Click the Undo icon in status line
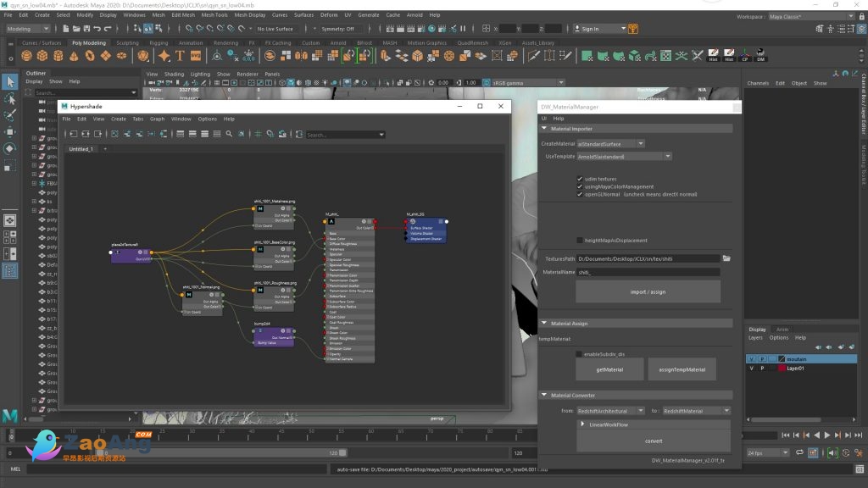Image resolution: width=868 pixels, height=488 pixels. (97, 29)
